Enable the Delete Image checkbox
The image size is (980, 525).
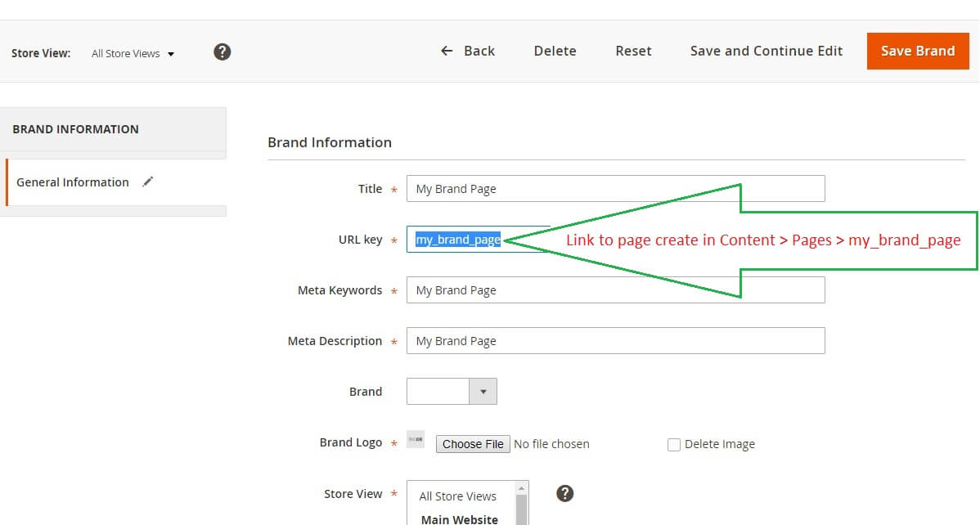tap(674, 445)
